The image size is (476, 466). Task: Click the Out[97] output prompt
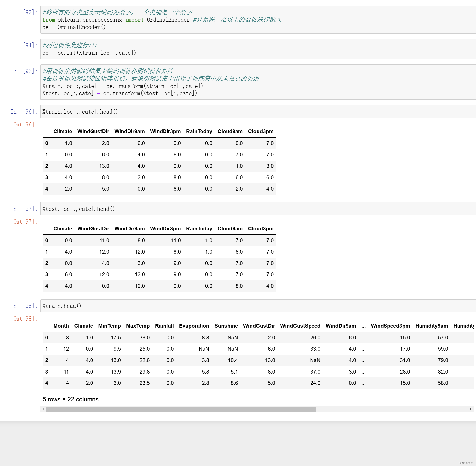click(25, 222)
